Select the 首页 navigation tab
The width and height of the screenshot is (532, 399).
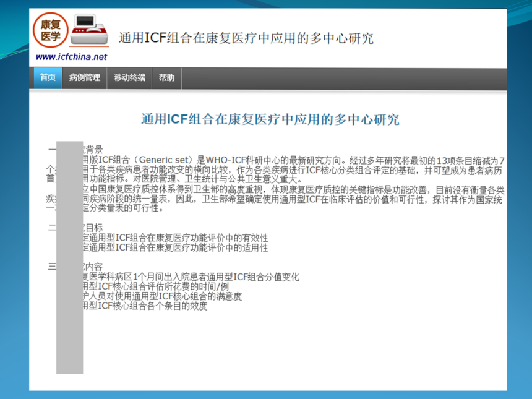point(48,78)
